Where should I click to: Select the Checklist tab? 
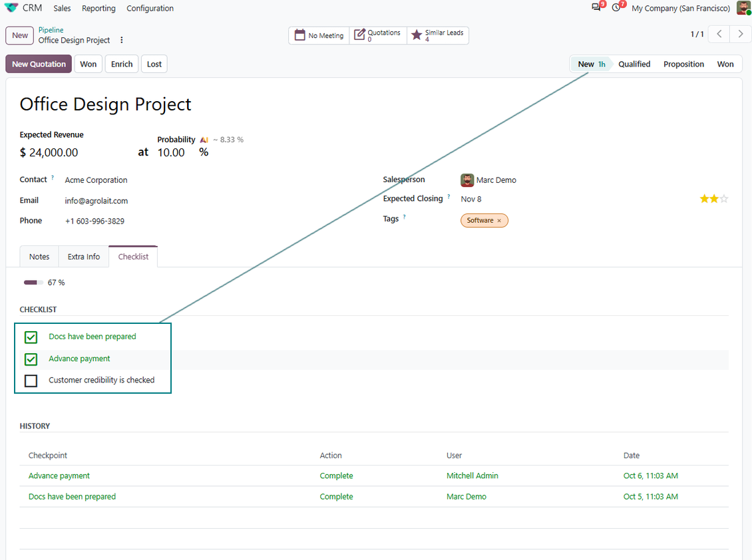coord(133,257)
